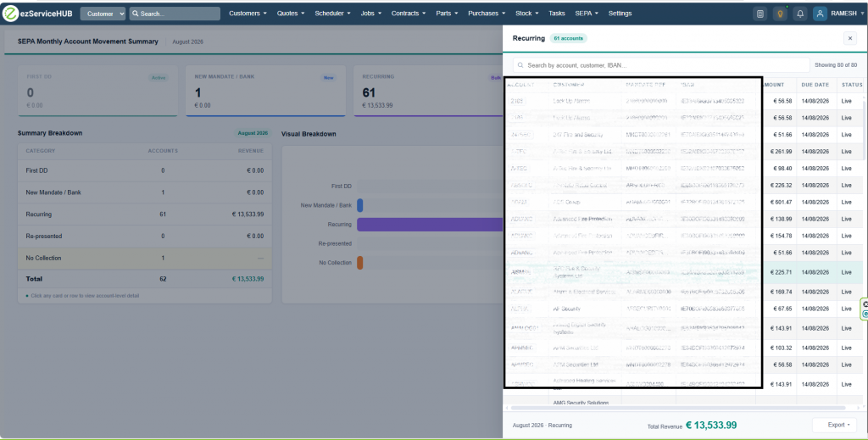Sort by the DUE DATE column header
This screenshot has width=868, height=440.
pyautogui.click(x=815, y=85)
